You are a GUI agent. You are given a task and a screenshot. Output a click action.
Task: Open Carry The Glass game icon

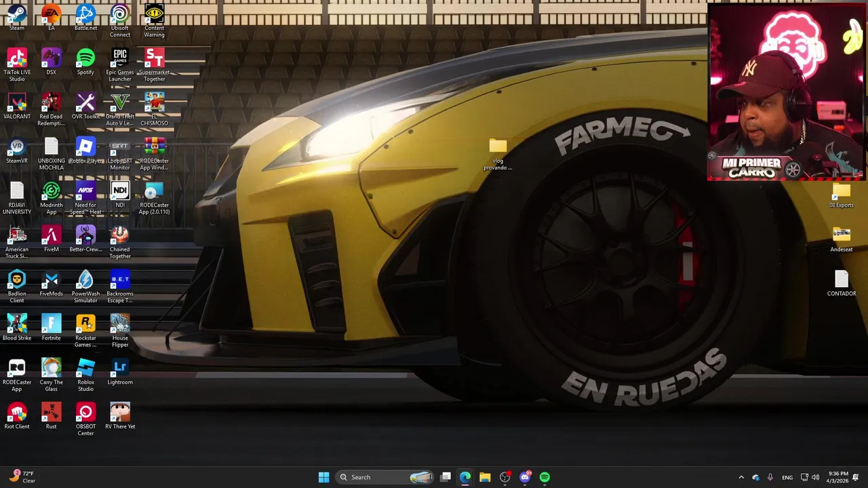click(x=51, y=375)
